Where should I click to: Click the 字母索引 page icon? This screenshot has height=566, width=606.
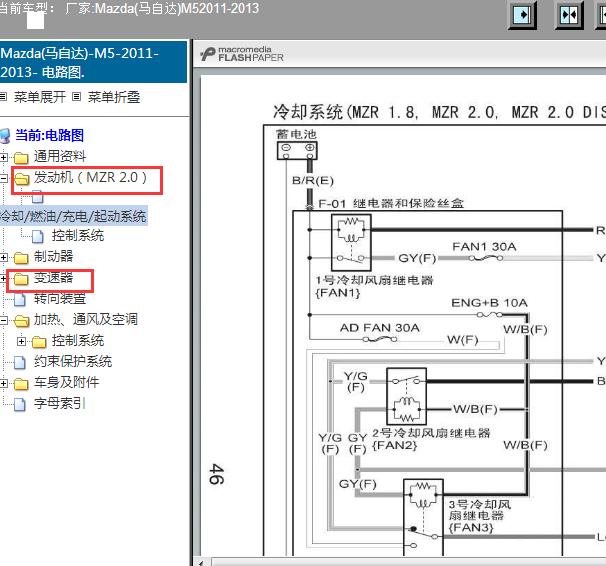click(x=20, y=404)
